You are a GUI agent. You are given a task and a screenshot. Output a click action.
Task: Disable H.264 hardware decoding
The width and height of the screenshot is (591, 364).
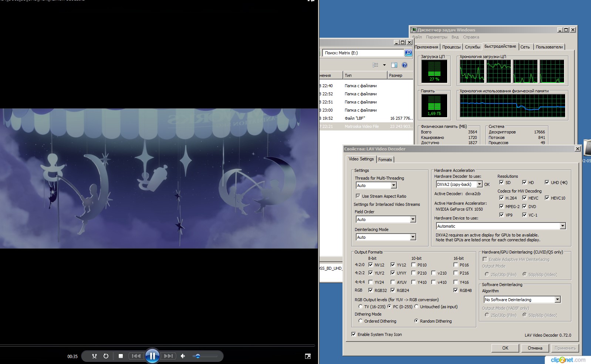click(501, 198)
